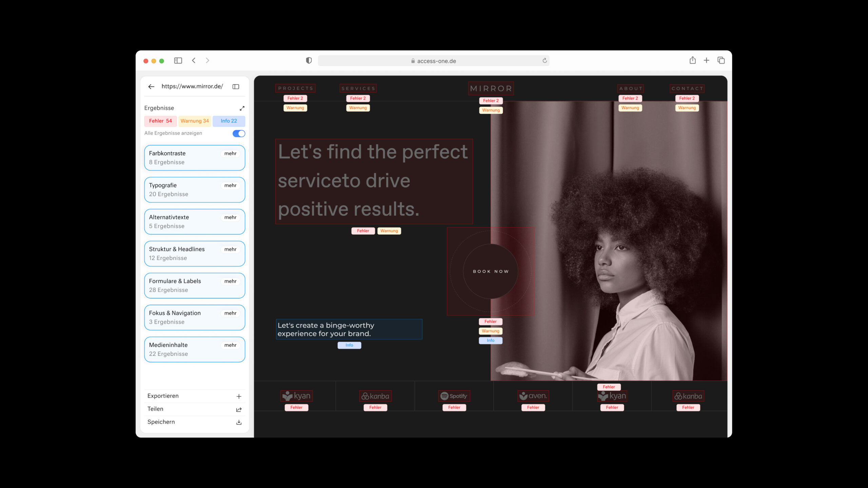
Task: Expand Formulare & Labels mehr button
Action: click(x=230, y=281)
